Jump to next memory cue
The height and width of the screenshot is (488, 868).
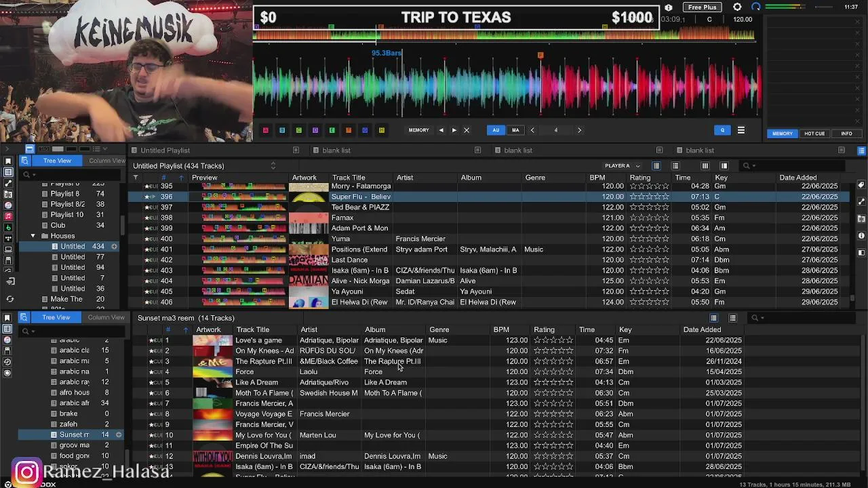454,130
